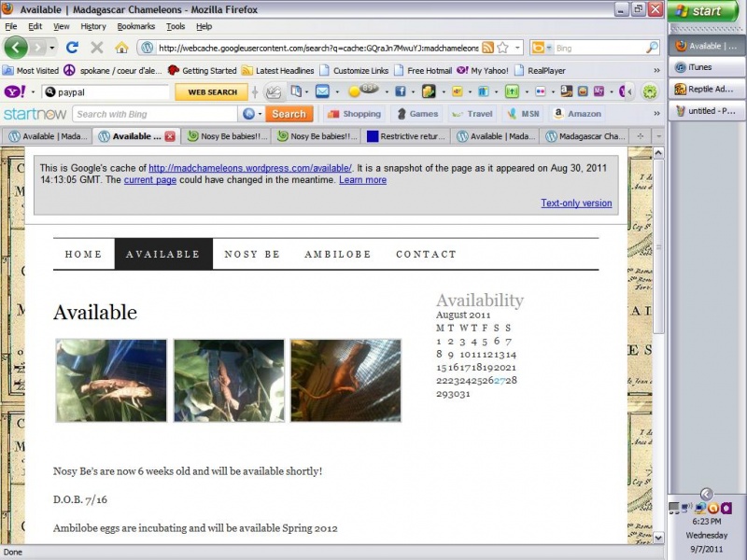The image size is (747, 560).
Task: Show more bookmarks toolbar chevron
Action: 657,71
